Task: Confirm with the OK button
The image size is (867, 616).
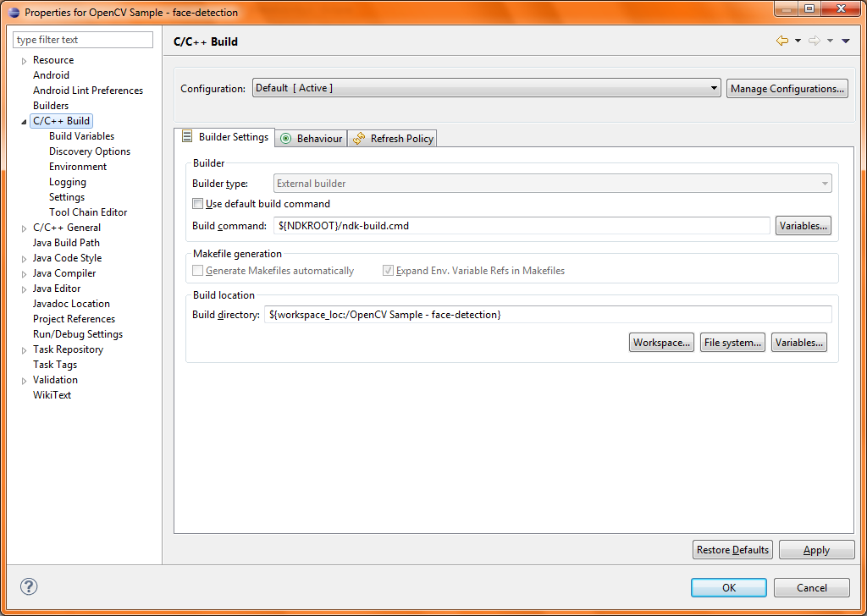Action: (729, 587)
